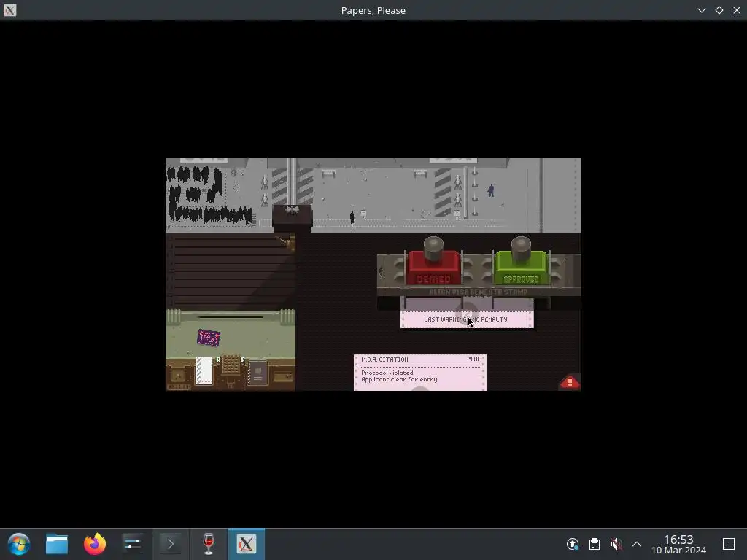
Task: Switch to Papers, Please taskbar entry
Action: [247, 544]
